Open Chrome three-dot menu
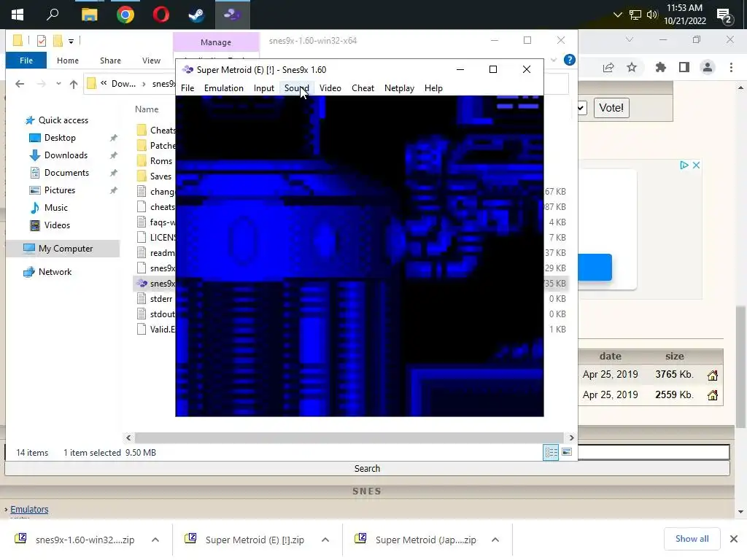The width and height of the screenshot is (747, 560). [x=731, y=68]
